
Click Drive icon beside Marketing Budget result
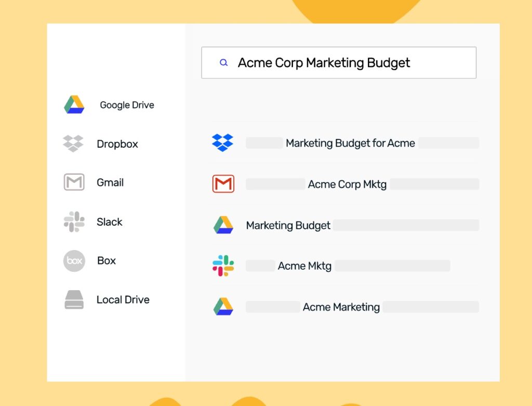pyautogui.click(x=223, y=225)
